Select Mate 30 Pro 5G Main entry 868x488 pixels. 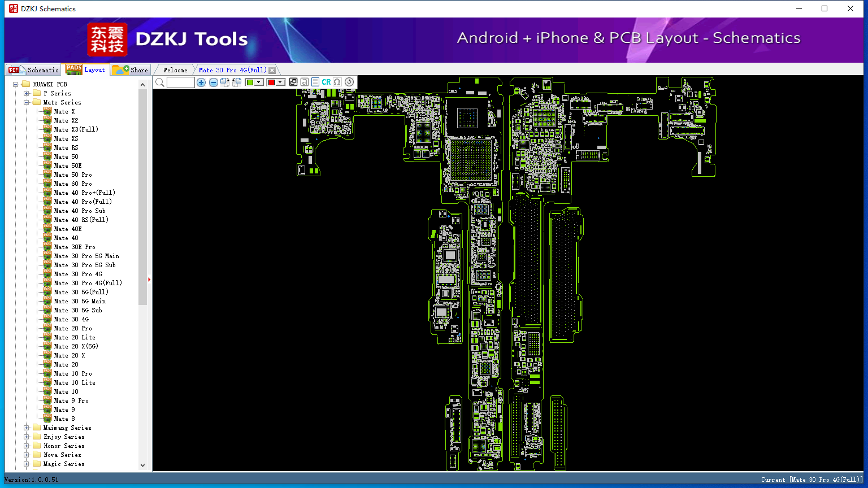pyautogui.click(x=86, y=256)
